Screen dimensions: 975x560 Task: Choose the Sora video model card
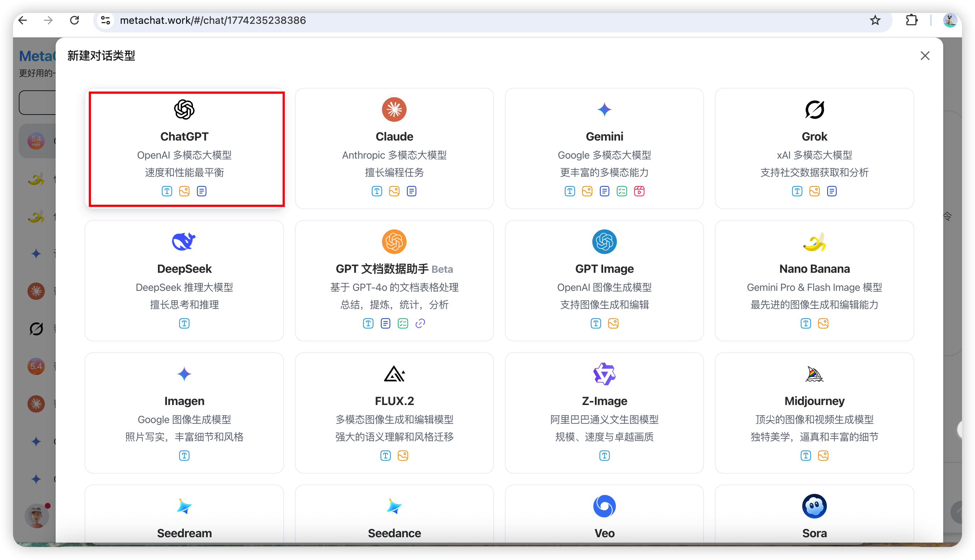click(814, 516)
